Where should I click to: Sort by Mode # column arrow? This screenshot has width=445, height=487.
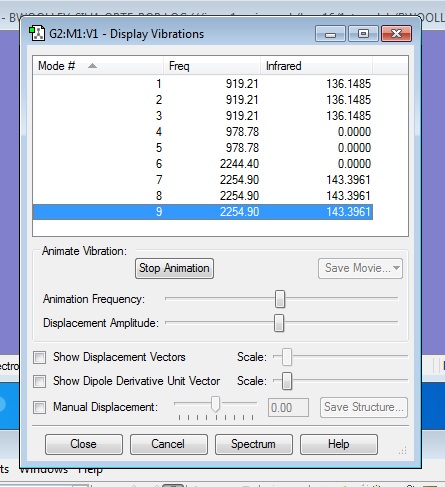click(92, 66)
